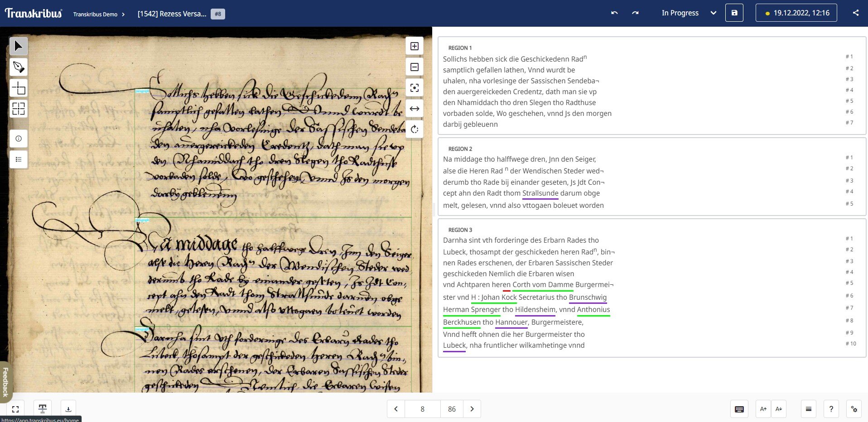868x422 pixels.
Task: Open the document info panel
Action: (18, 139)
